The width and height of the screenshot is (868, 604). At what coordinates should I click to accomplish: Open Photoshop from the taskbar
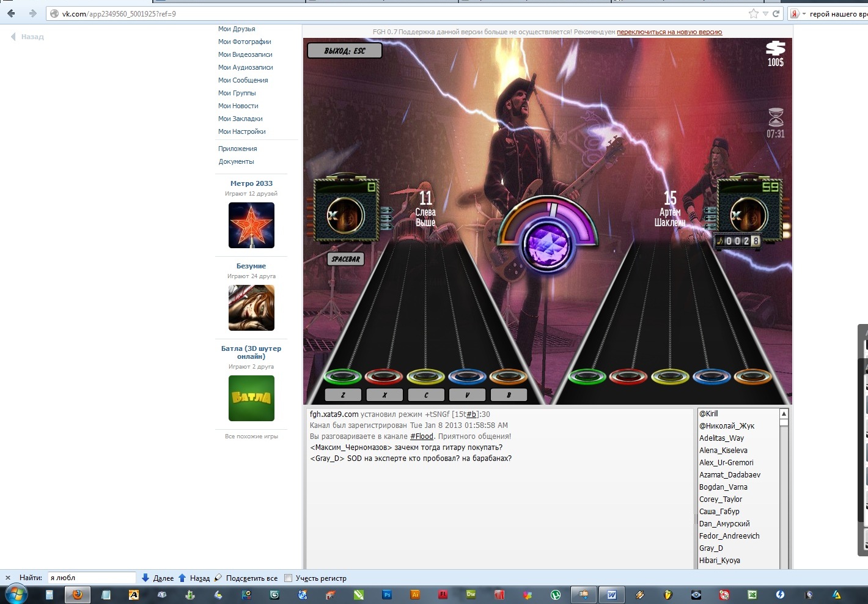click(x=387, y=594)
